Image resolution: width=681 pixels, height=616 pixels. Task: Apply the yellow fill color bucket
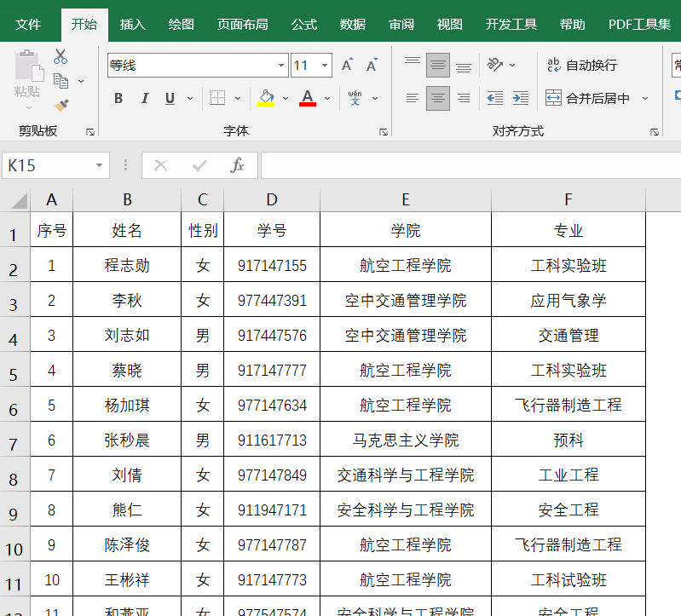[266, 98]
